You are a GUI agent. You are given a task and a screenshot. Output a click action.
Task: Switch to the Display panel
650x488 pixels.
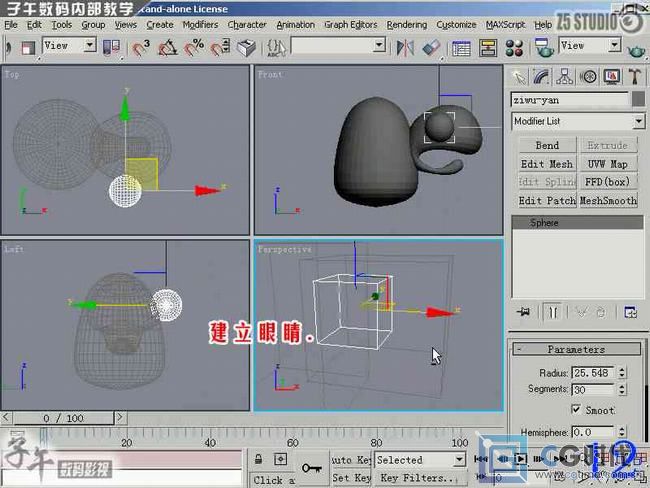click(612, 77)
